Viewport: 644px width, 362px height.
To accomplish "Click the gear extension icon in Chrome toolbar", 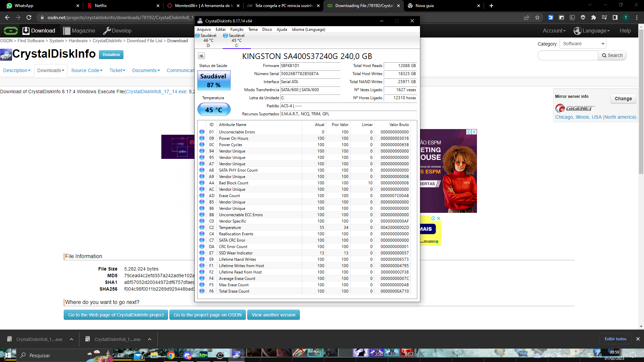I will 583,17.
